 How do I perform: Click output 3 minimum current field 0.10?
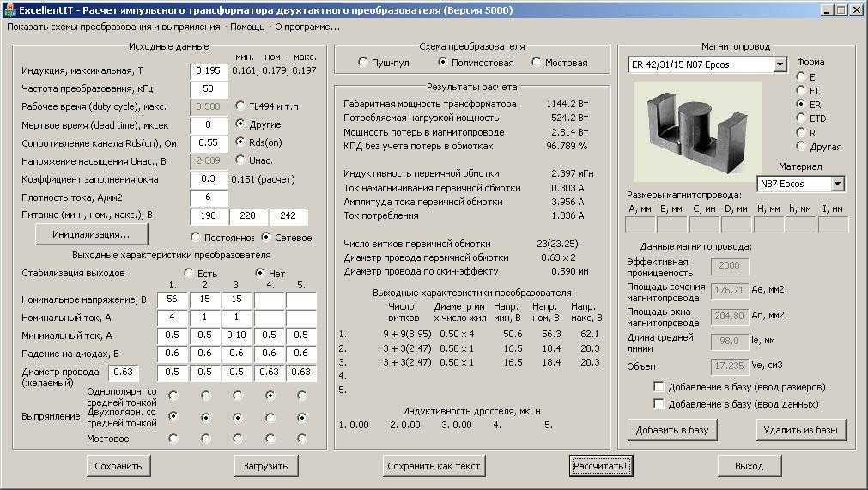[237, 336]
